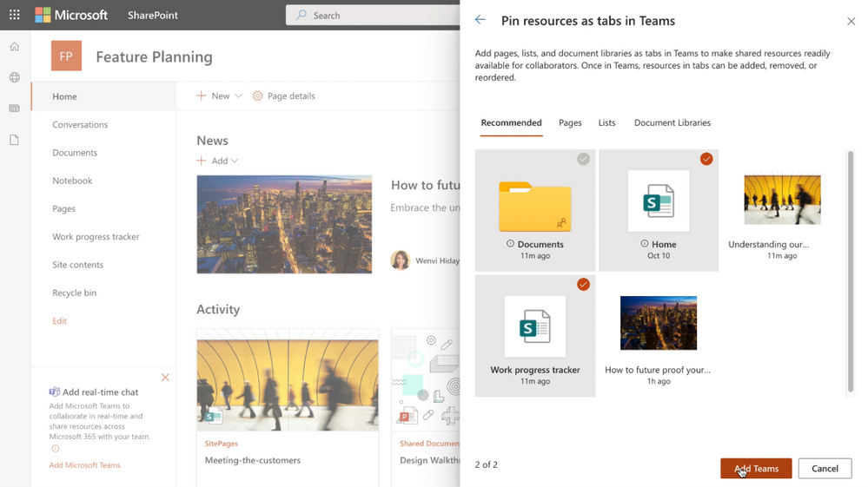868x487 pixels.
Task: Open the Design Walkthrough activity card
Action: point(426,407)
